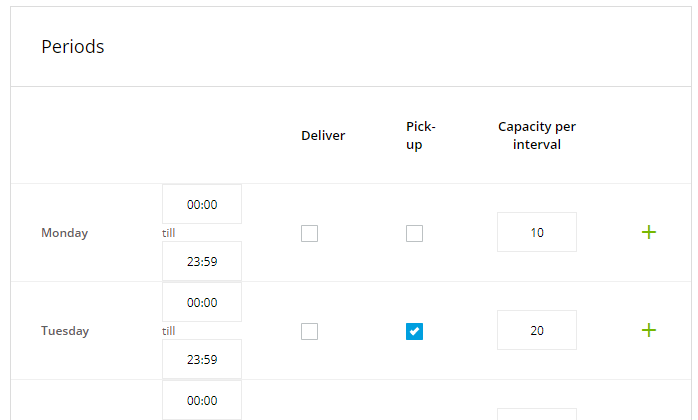The width and height of the screenshot is (698, 420).
Task: Select the Tuesday row label
Action: 65,331
